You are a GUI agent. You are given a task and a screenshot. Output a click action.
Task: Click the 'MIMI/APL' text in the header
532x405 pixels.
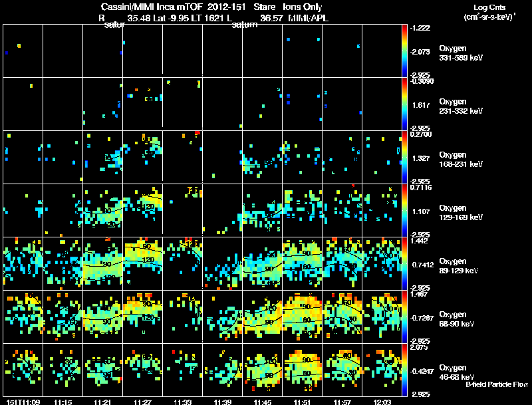[x=308, y=18]
